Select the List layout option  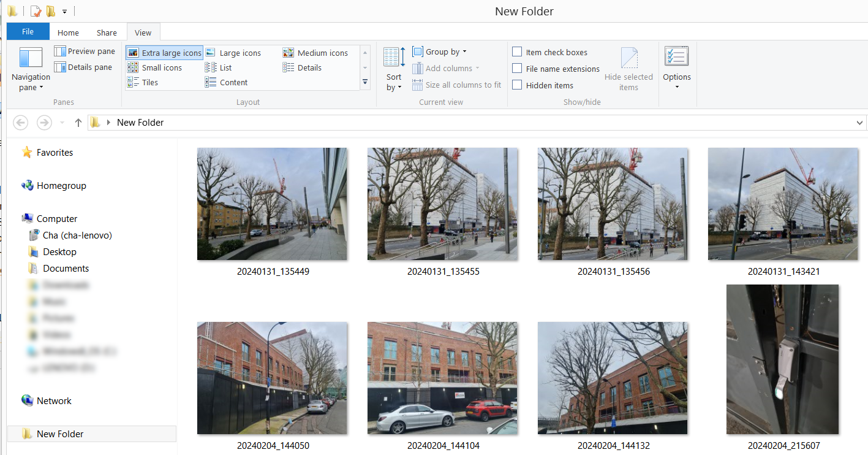point(219,67)
